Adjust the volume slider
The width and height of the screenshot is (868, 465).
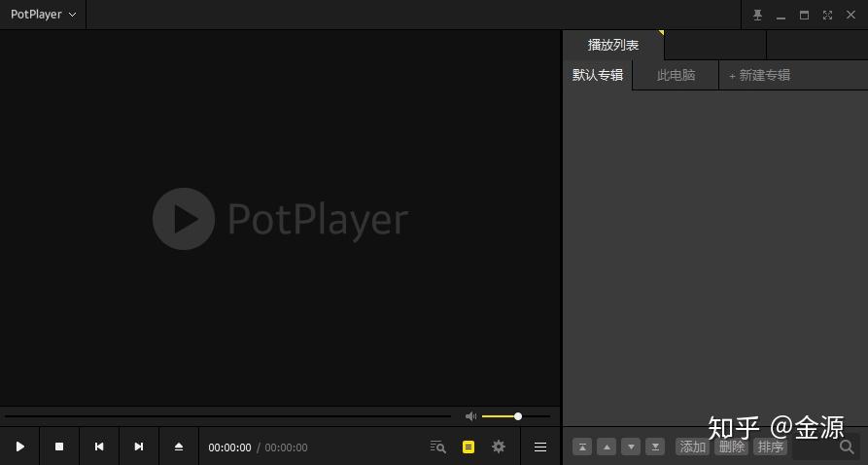[516, 416]
